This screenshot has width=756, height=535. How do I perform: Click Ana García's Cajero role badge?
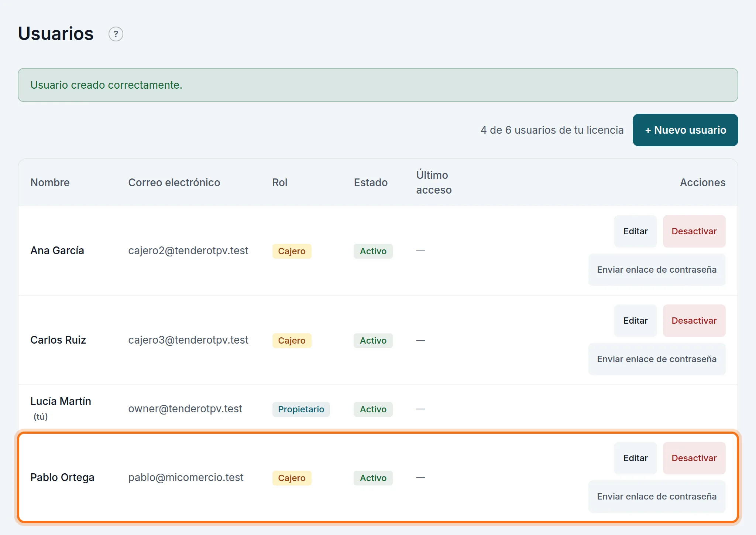pyautogui.click(x=292, y=251)
